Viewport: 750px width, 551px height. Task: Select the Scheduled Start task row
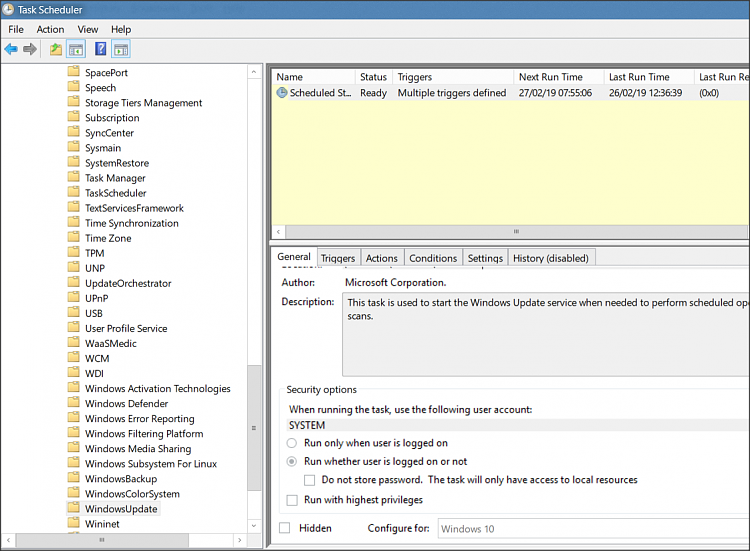(x=510, y=93)
